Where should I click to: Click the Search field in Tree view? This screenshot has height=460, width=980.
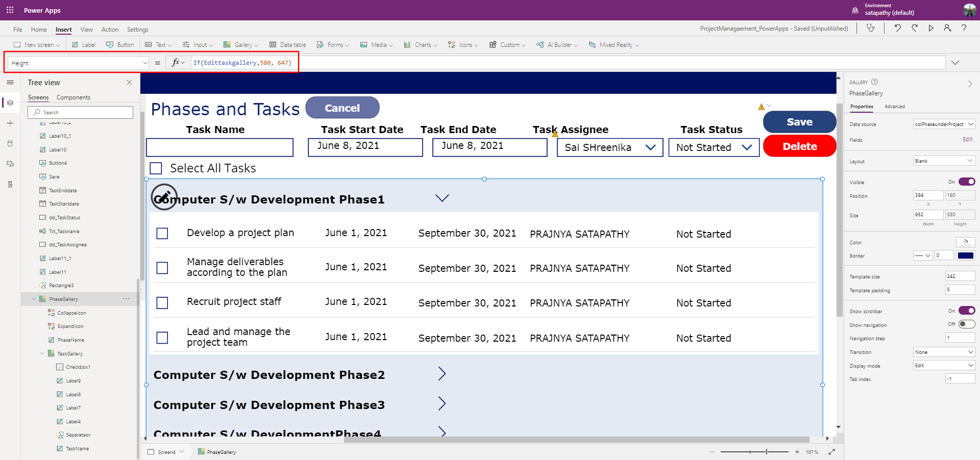click(x=80, y=112)
